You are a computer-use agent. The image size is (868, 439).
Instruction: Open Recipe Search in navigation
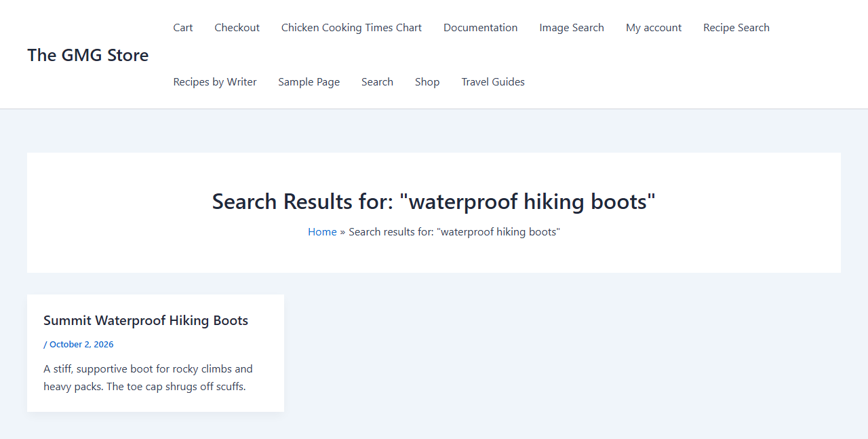pyautogui.click(x=736, y=28)
